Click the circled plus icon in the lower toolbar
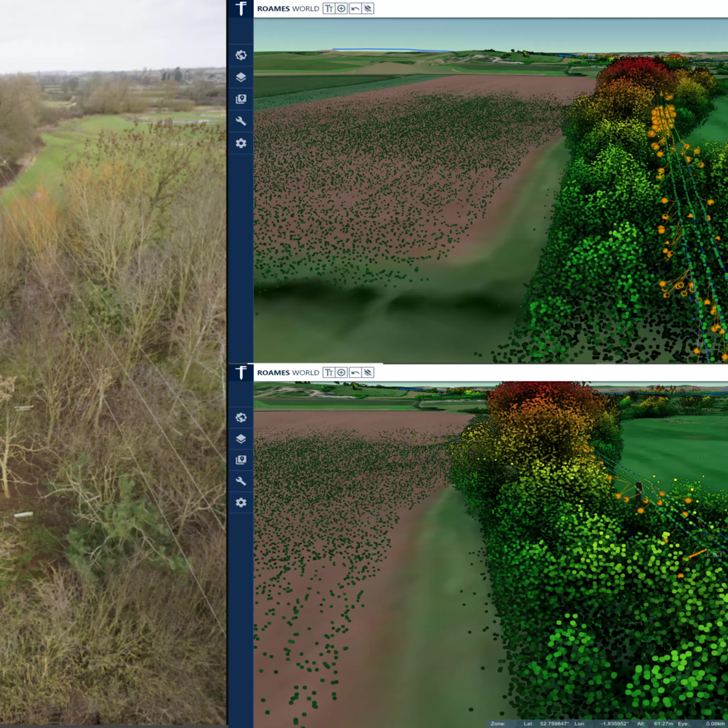728x728 pixels. (x=341, y=373)
